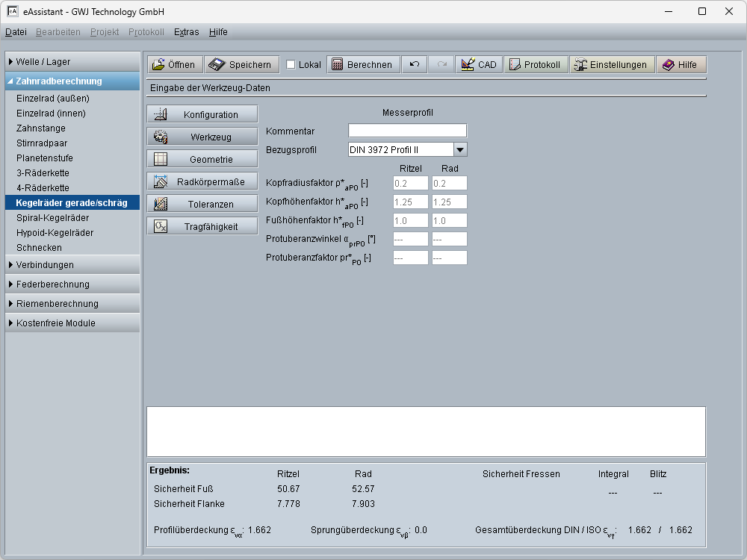Open the Protokoll report button
This screenshot has height=560, width=747.
[x=535, y=65]
